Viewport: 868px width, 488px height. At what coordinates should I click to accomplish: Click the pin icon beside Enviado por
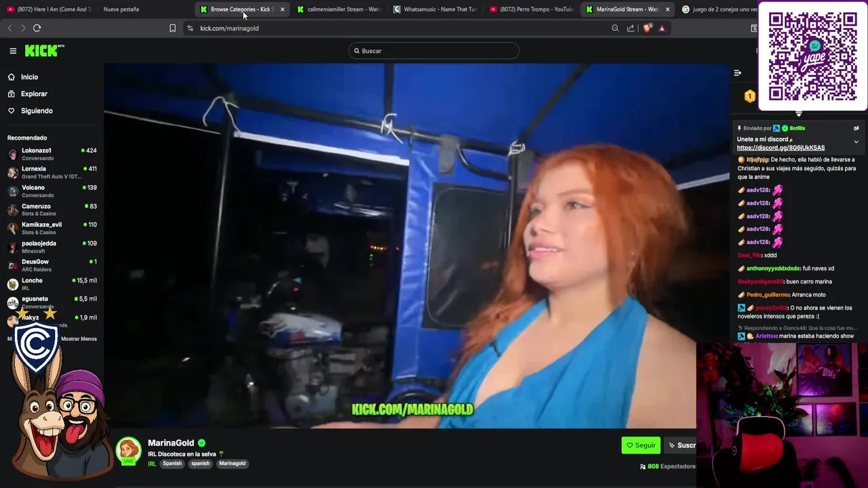click(x=739, y=128)
